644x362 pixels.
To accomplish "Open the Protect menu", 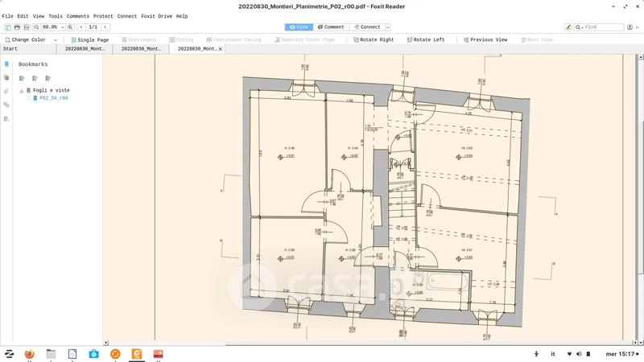I will tap(103, 16).
